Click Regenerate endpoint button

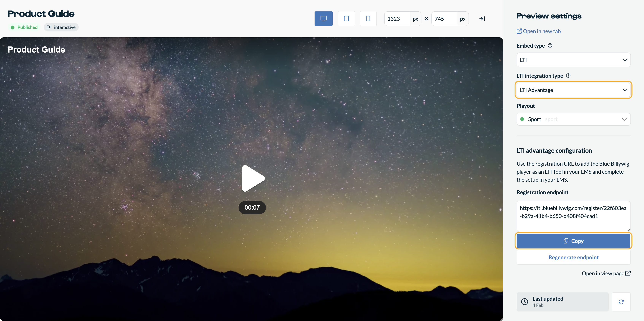tap(573, 257)
